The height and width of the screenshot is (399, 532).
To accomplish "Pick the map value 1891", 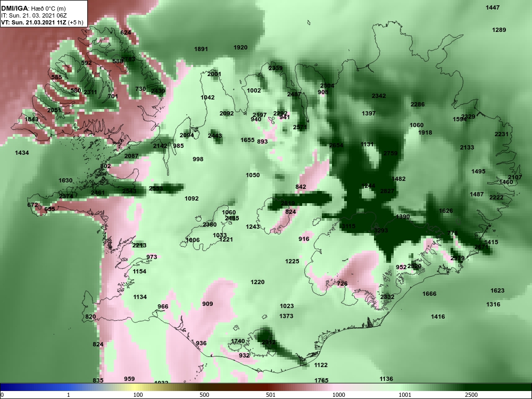I will pyautogui.click(x=201, y=49).
